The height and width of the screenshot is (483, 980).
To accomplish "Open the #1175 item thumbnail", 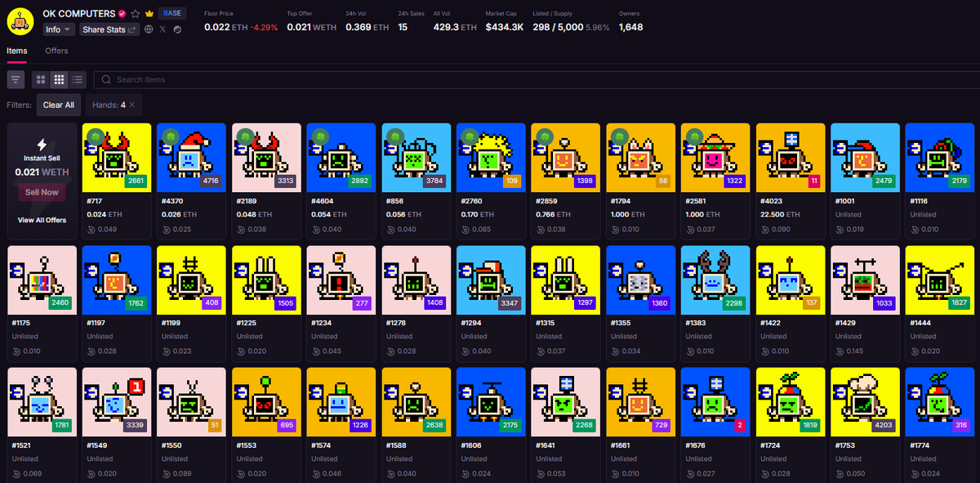I will click(x=42, y=280).
